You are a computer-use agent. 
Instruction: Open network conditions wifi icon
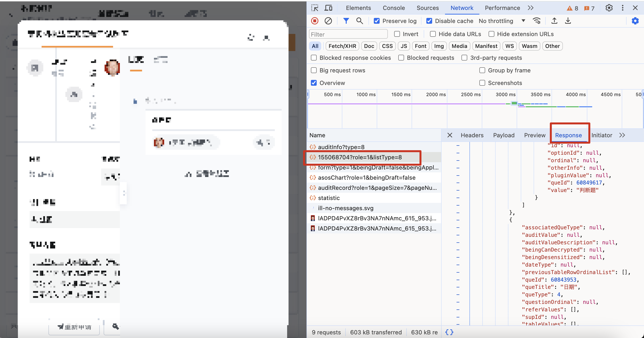point(537,21)
